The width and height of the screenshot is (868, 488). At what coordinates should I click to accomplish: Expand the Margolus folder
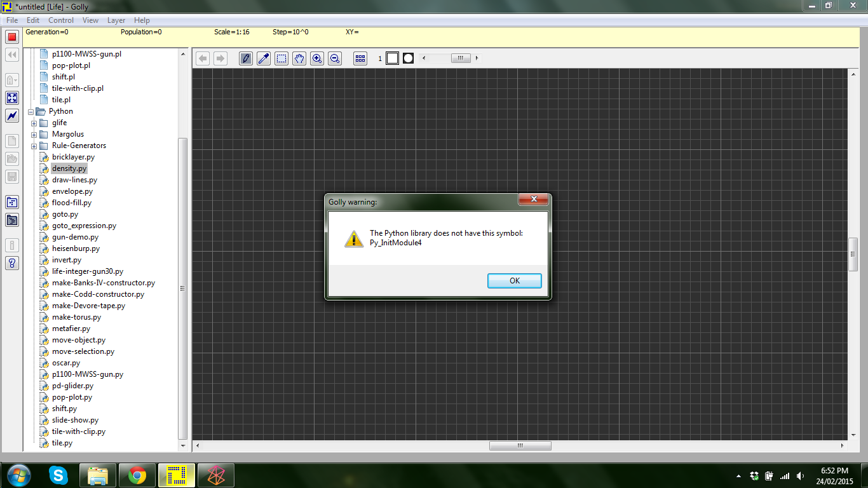[34, 134]
